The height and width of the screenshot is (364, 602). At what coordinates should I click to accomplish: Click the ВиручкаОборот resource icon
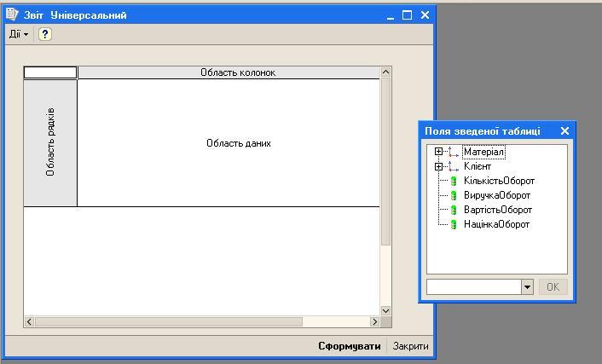pyautogui.click(x=454, y=195)
